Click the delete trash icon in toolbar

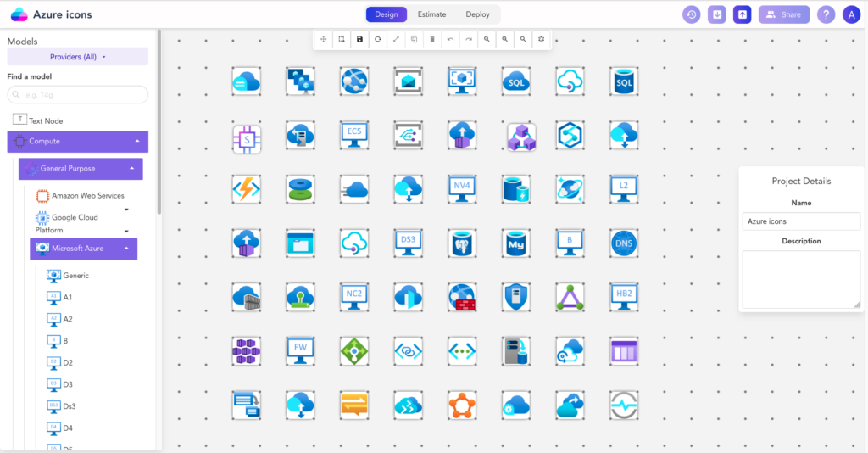tap(432, 39)
